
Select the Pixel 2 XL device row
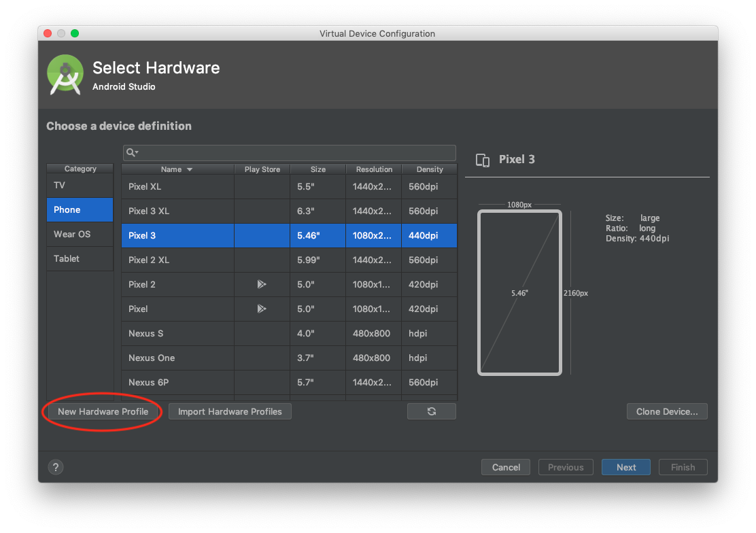tap(290, 260)
